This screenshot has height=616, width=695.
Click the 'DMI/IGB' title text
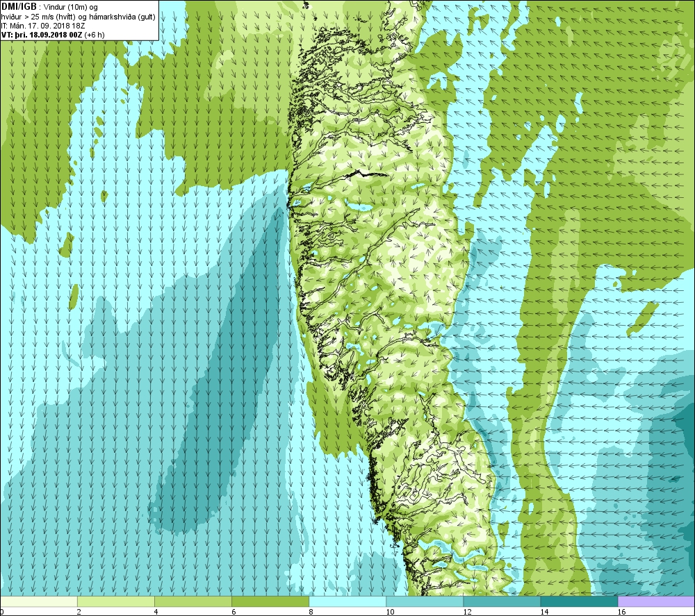19,7
